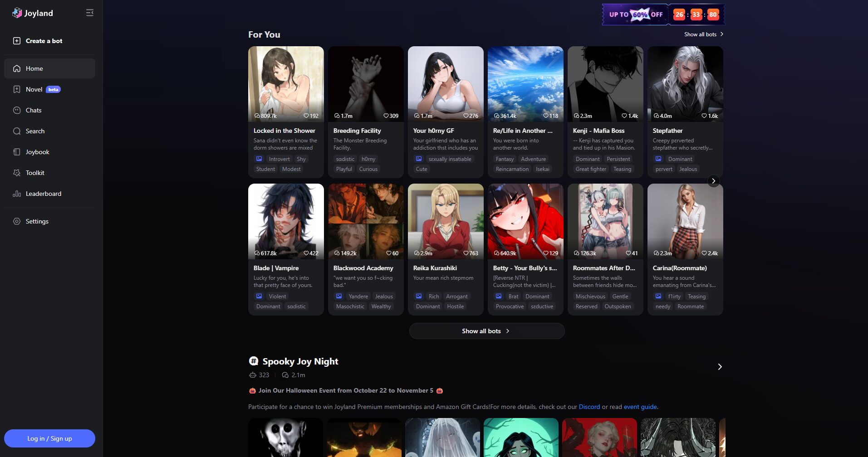Click the Create a bot plus icon
The image size is (868, 457).
[17, 41]
